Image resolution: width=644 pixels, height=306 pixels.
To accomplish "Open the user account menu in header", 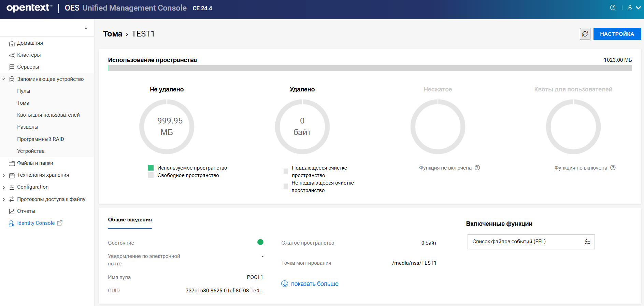I will coord(633,8).
